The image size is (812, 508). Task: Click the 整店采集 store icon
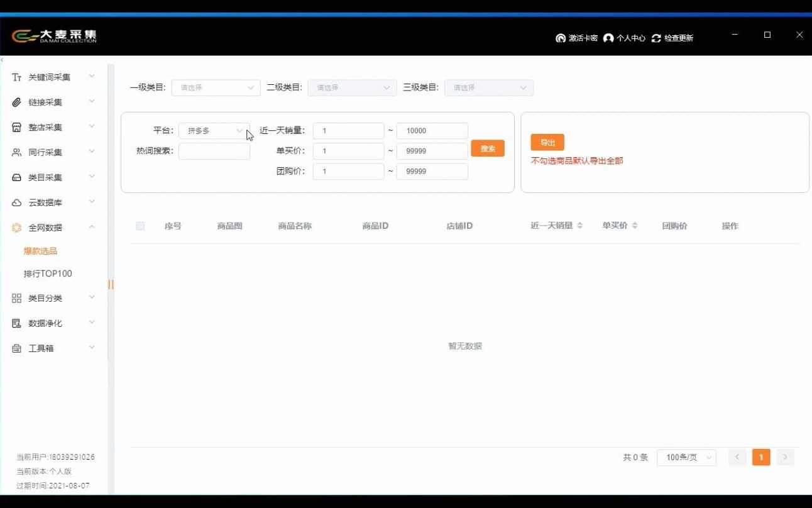pos(17,128)
